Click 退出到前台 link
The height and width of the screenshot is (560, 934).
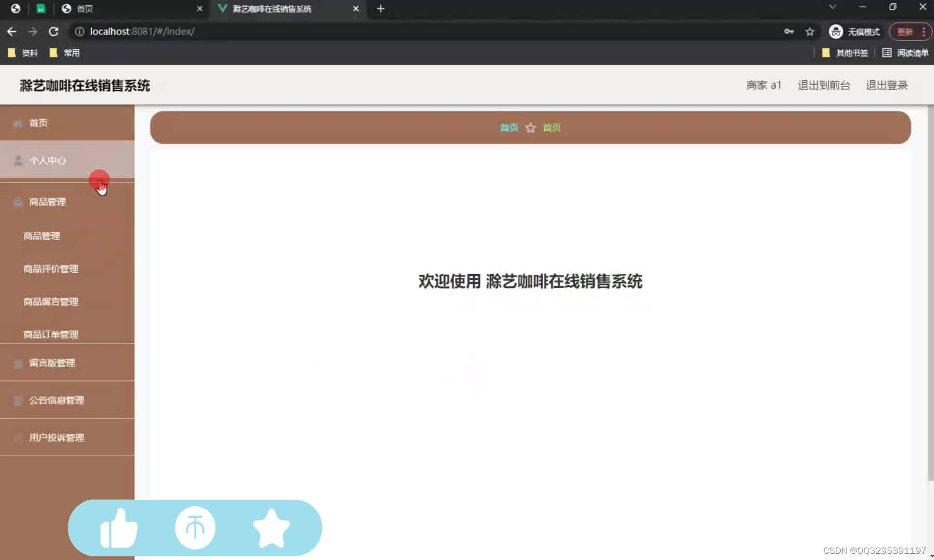coord(824,86)
